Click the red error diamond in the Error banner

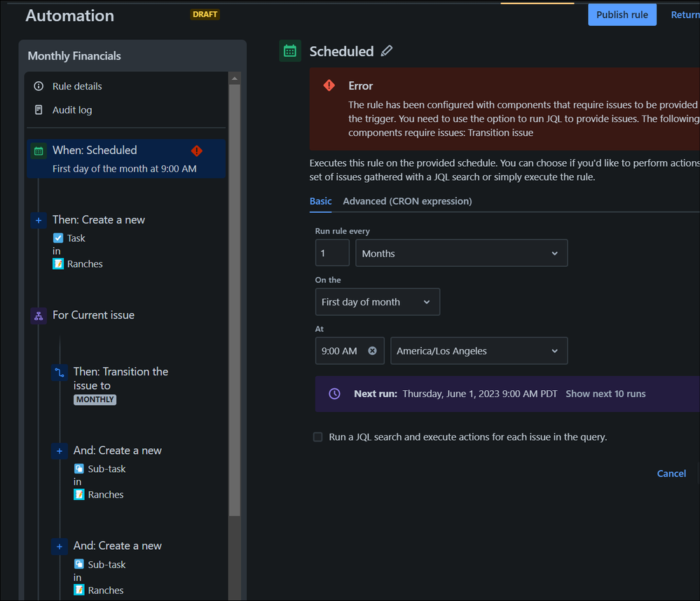[x=329, y=85]
